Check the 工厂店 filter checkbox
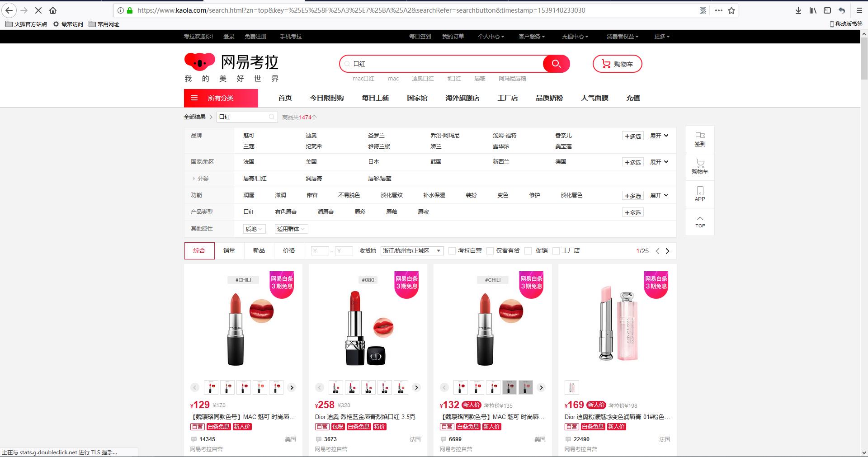The height and width of the screenshot is (457, 868). tap(556, 251)
